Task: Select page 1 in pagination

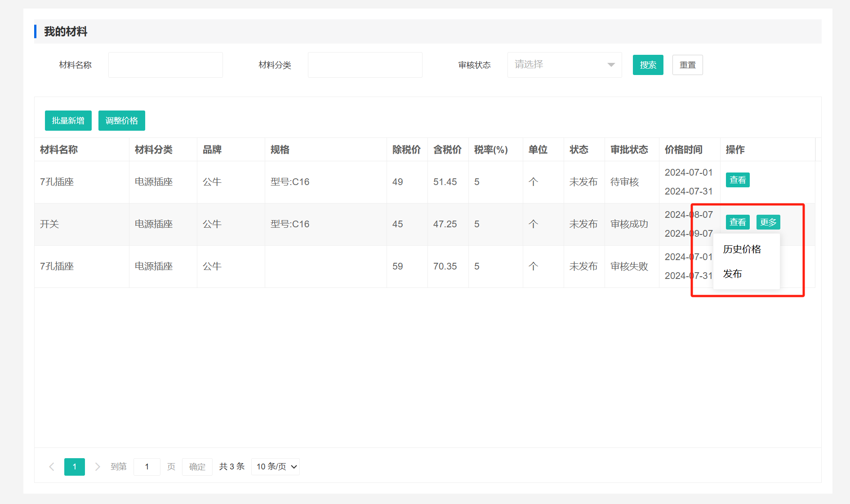Action: click(75, 467)
